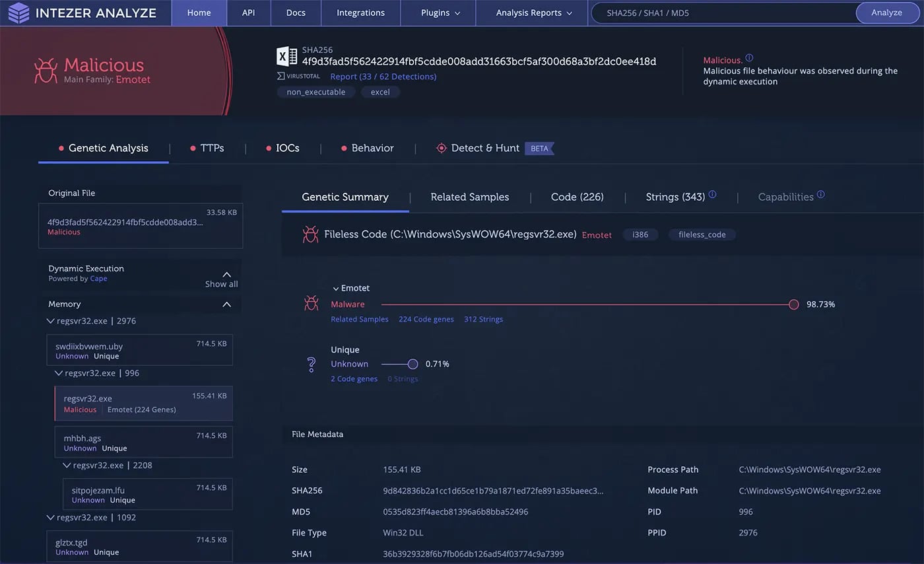Select the Genetic Summary sub-tab
Screen dimensions: 924x564
tap(345, 197)
